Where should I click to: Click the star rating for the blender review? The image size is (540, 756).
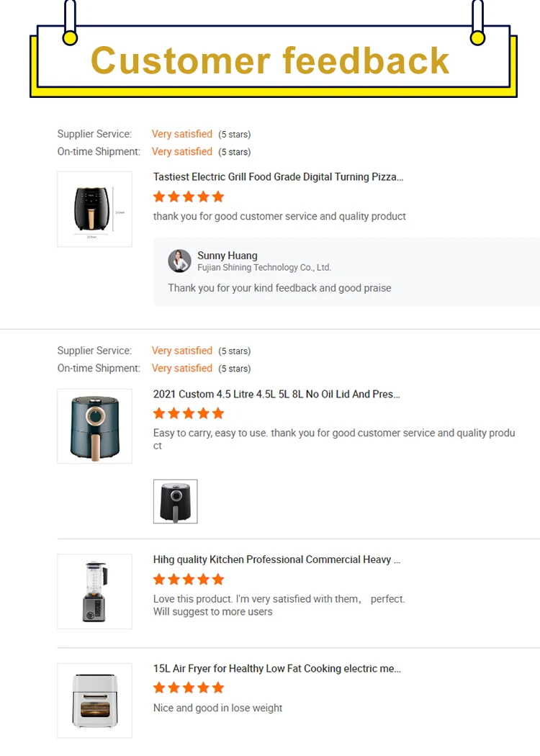point(189,579)
